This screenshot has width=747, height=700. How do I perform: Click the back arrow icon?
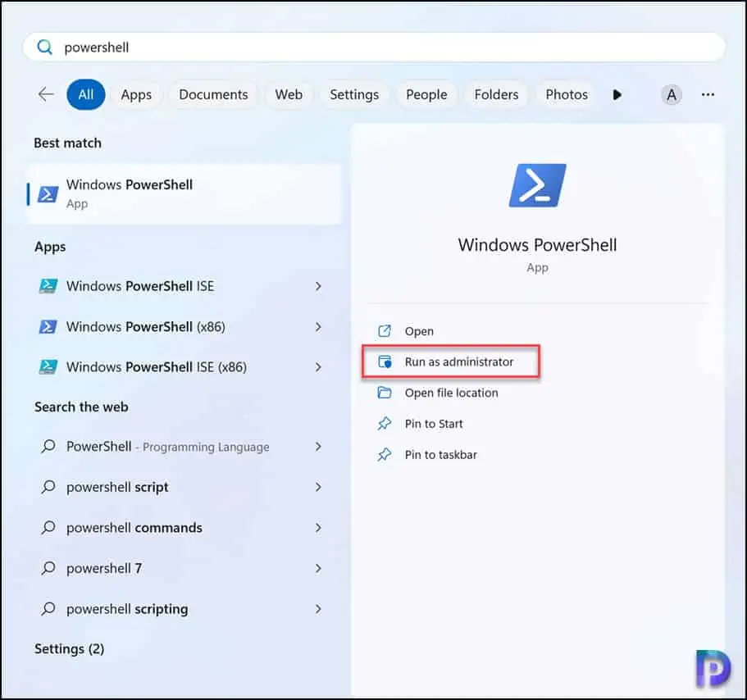pos(46,94)
